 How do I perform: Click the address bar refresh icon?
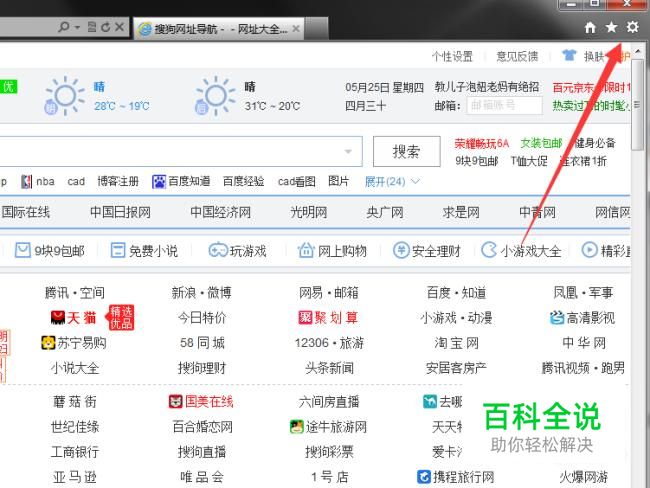(106, 27)
